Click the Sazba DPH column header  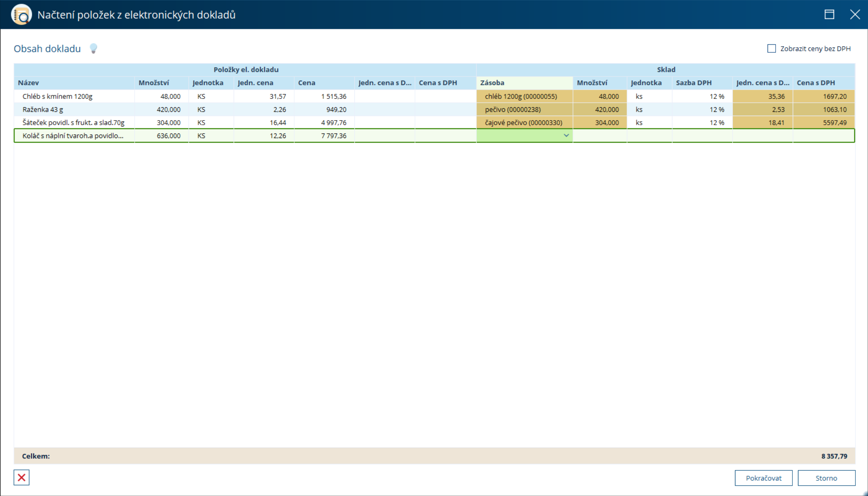693,83
